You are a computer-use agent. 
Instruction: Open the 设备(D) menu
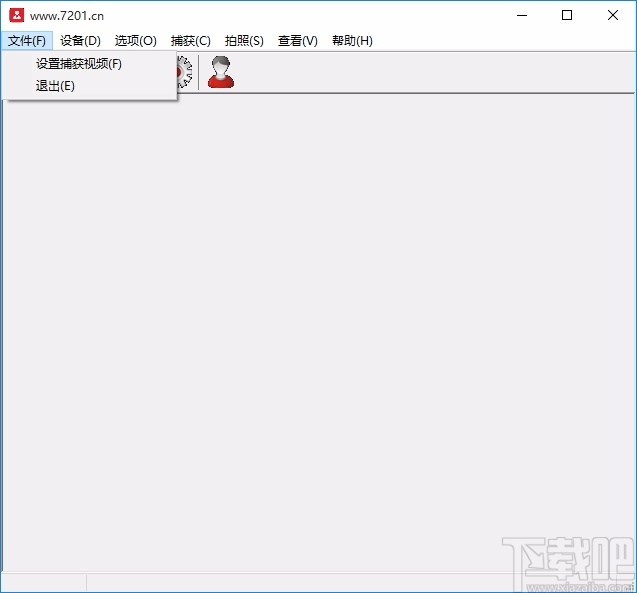click(x=80, y=41)
